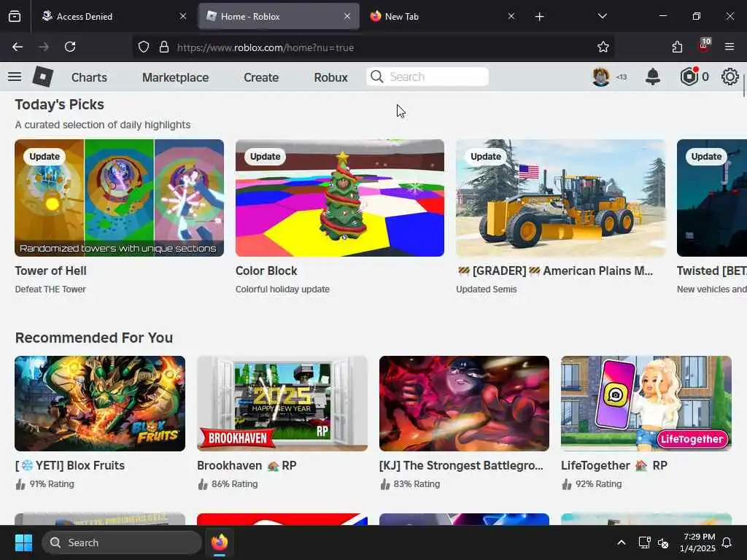Click the network display tray icon
Viewport: 747px width, 560px height.
[644, 542]
